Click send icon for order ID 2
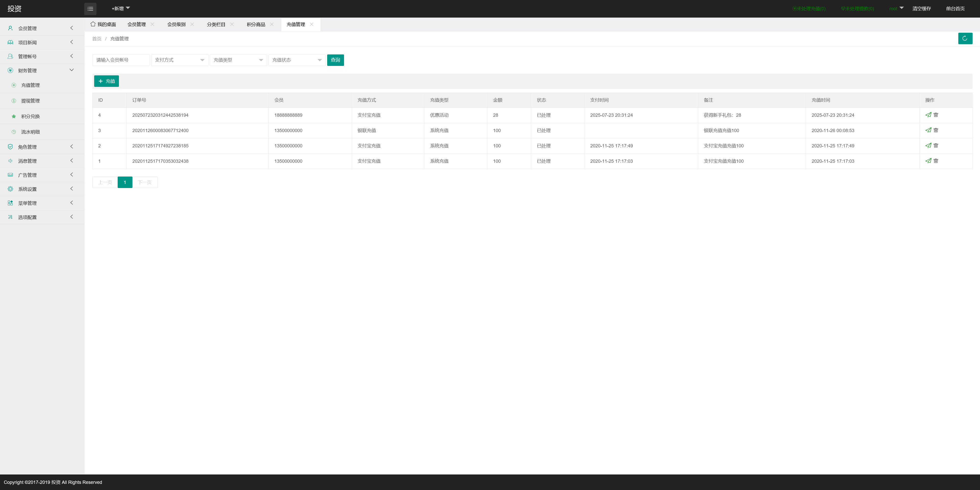Image resolution: width=980 pixels, height=490 pixels. [928, 145]
